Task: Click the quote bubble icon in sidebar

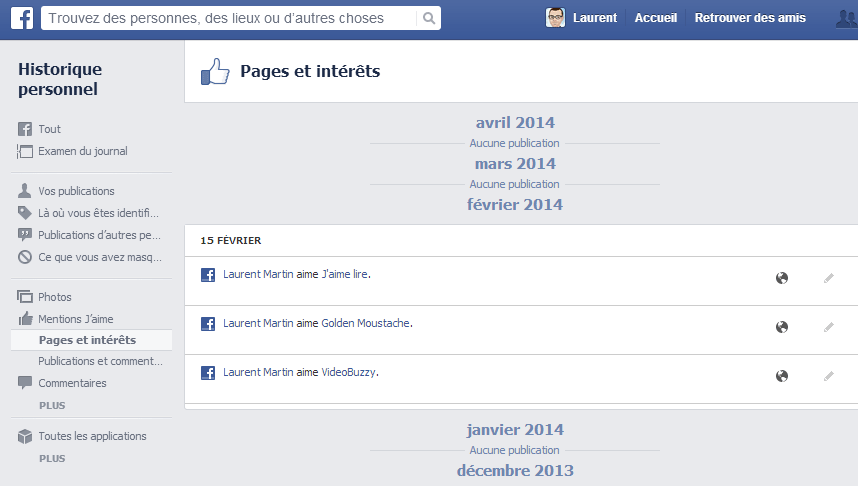Action: pyautogui.click(x=25, y=235)
